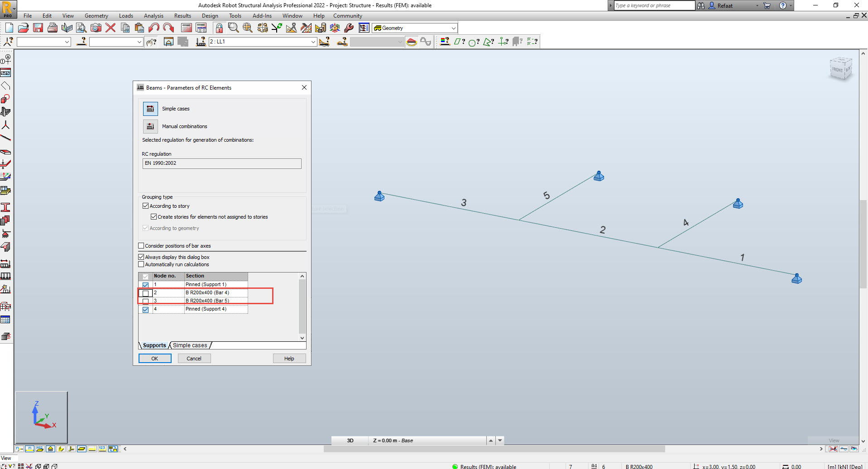Capture a screenshot with the camera tool
Screen dimensions: 868x469
point(96,28)
